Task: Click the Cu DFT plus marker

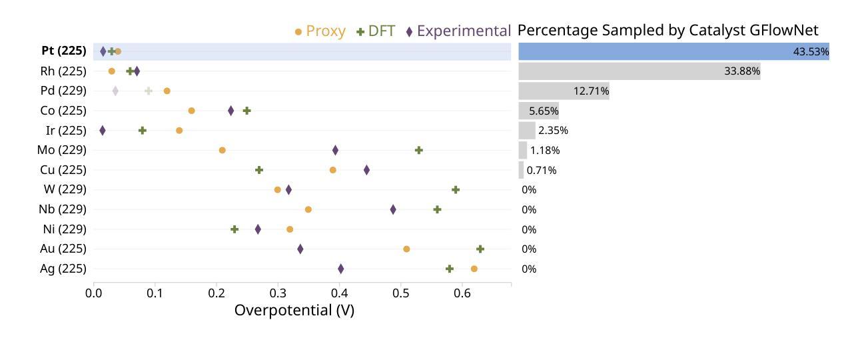Action: [x=259, y=170]
